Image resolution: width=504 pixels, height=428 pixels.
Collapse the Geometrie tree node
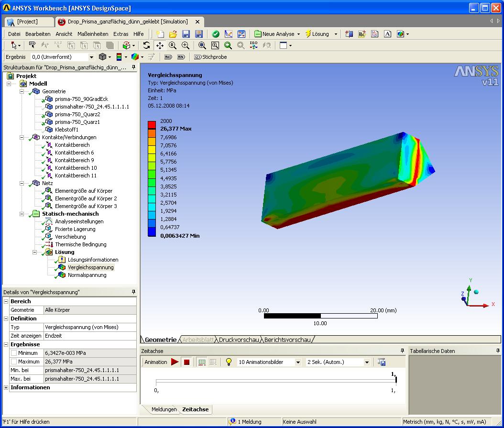click(x=22, y=92)
